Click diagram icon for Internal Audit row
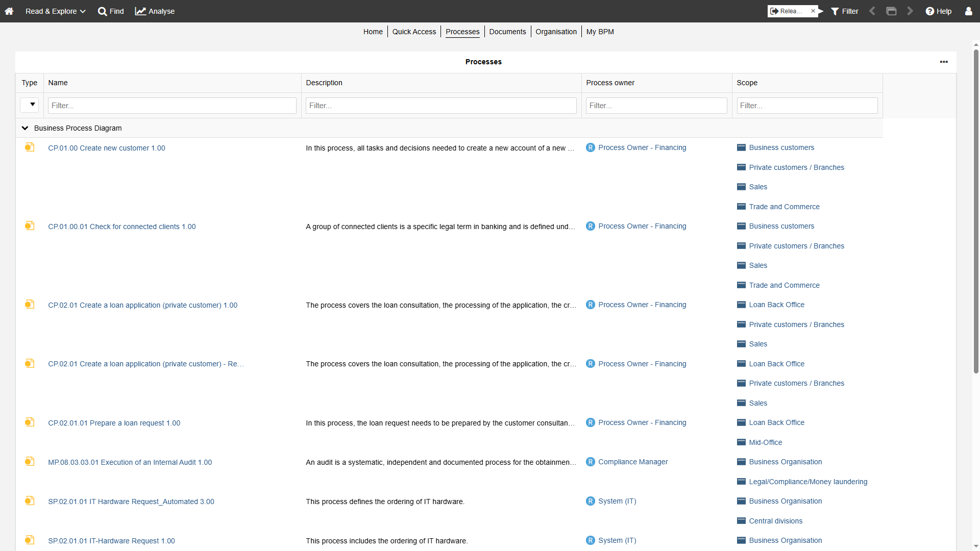The image size is (980, 551). pos(30,462)
